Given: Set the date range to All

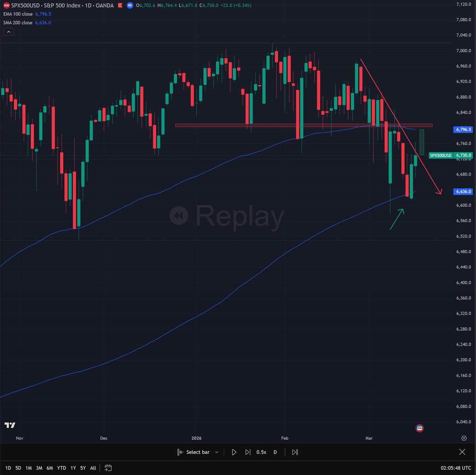Looking at the screenshot, I should click(93, 468).
